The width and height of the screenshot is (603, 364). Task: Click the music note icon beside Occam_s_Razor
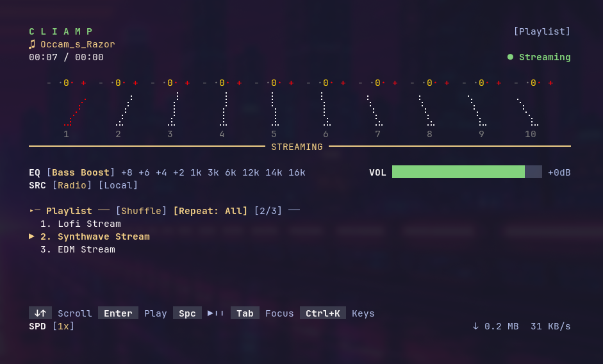pos(32,44)
